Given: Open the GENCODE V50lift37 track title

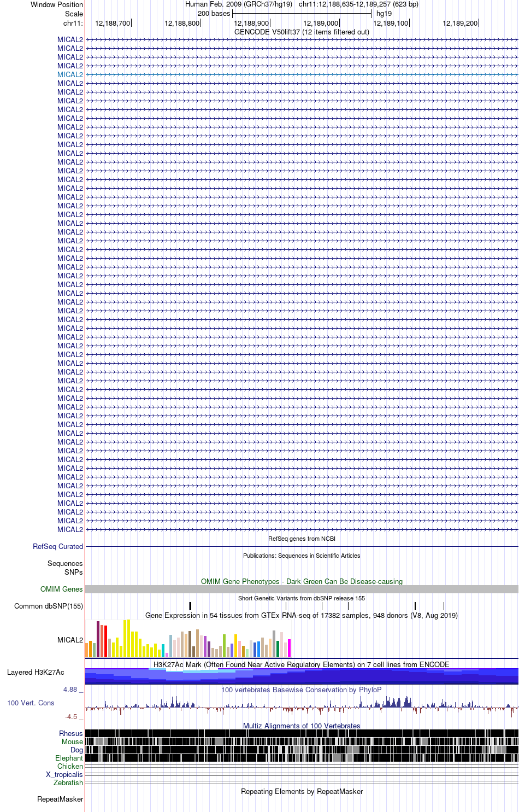Looking at the screenshot, I should tap(302, 32).
